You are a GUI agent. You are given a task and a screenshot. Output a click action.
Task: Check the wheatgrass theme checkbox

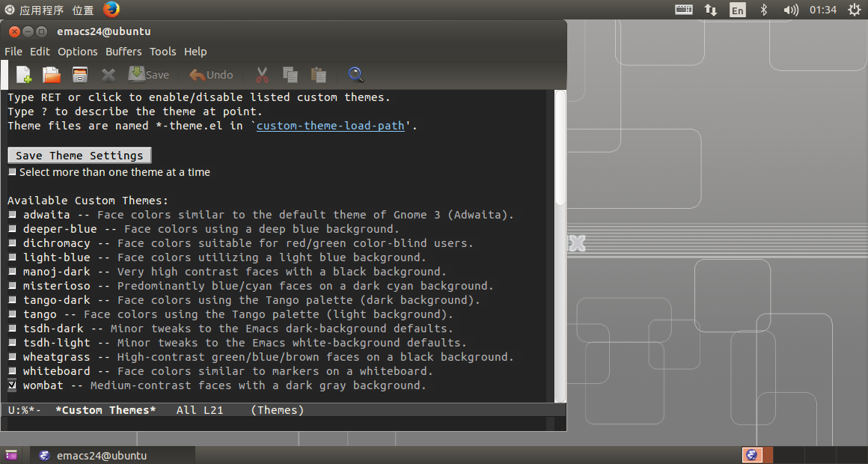click(x=12, y=357)
